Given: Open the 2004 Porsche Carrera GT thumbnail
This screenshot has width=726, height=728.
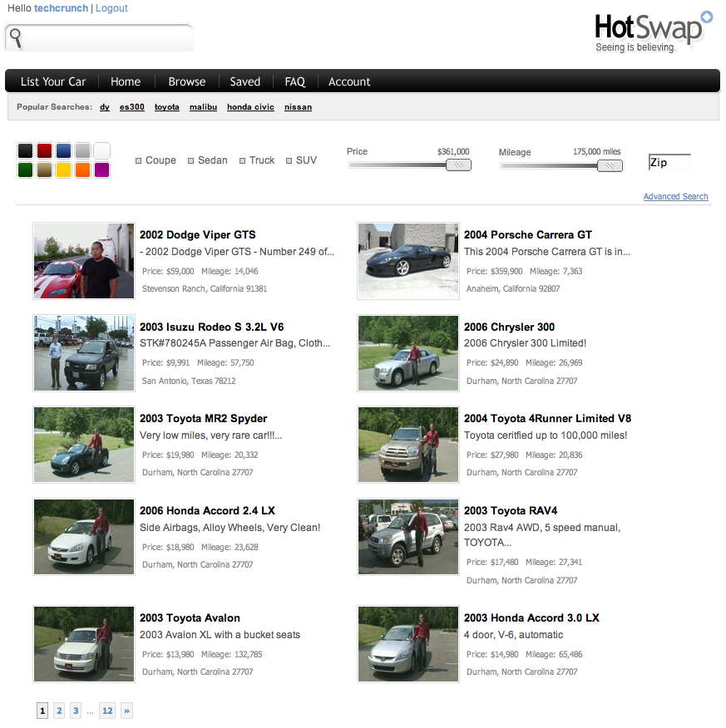Looking at the screenshot, I should (408, 261).
